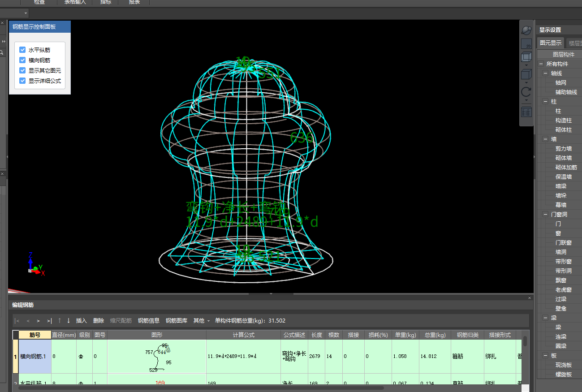Viewport: 582px width, 392px height.
Task: Open the 检查 menu tab
Action: pos(39,2)
